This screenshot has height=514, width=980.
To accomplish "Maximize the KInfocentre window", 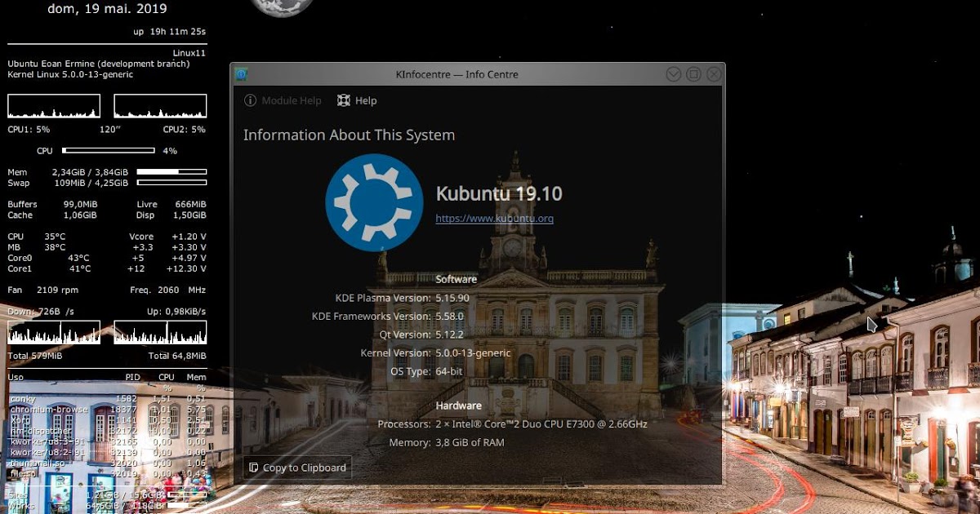I will [693, 74].
